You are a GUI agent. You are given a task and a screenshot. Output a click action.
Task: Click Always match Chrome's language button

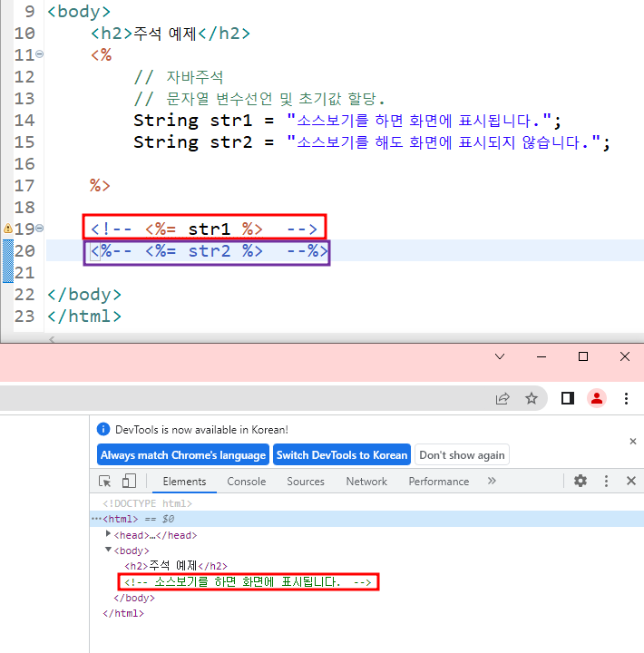pyautogui.click(x=183, y=454)
